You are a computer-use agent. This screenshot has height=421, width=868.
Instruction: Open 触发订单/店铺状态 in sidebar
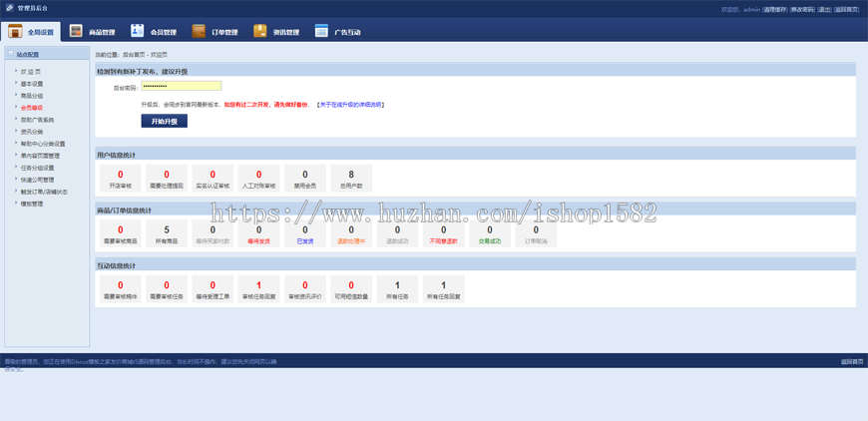click(x=44, y=192)
